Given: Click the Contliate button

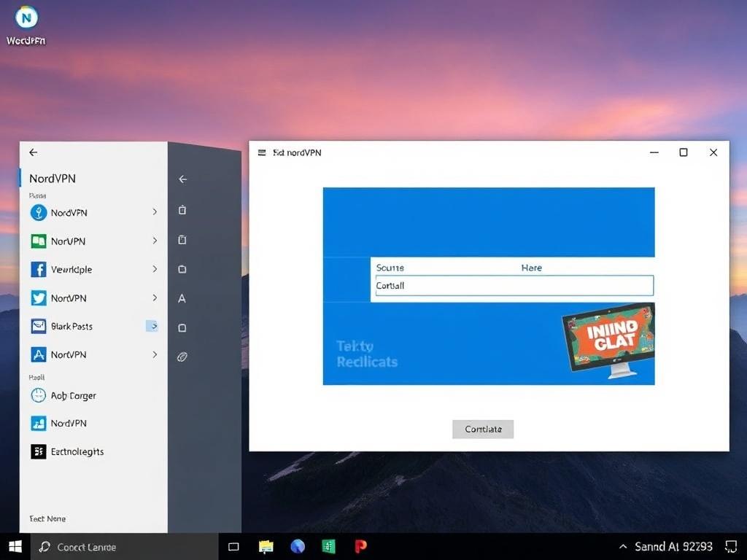Looking at the screenshot, I should 483,429.
